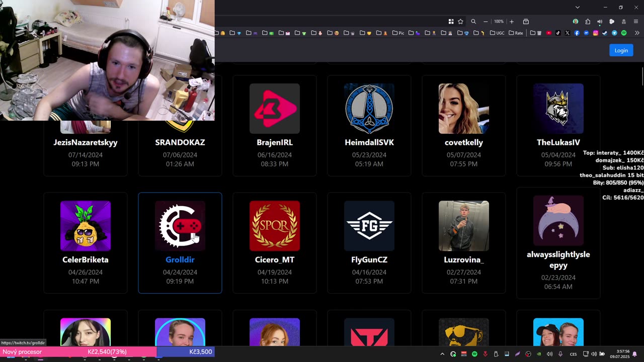Open the X (Twitter) bookmark icon
The height and width of the screenshot is (362, 644).
point(568,33)
